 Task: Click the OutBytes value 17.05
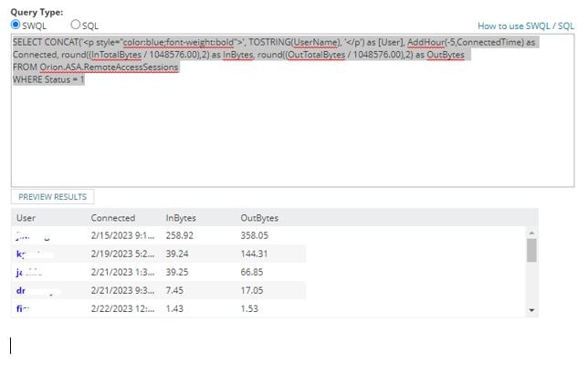252,290
